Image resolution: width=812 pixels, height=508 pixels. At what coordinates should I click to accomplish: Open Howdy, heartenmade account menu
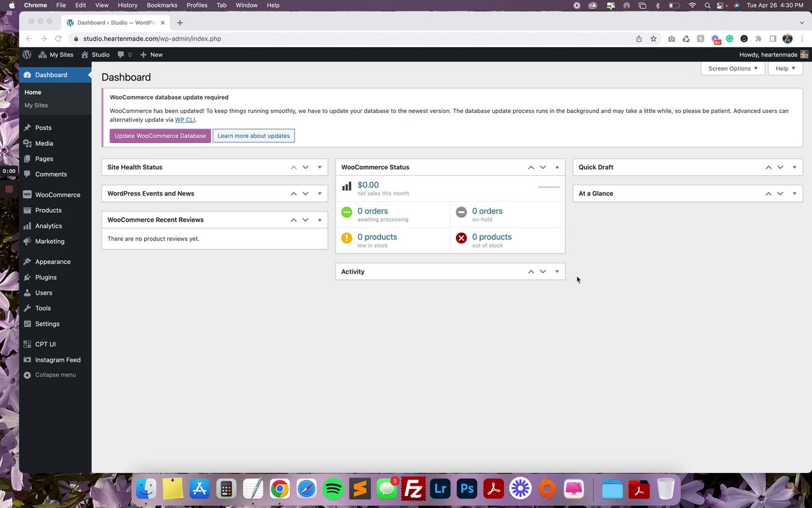pos(773,55)
